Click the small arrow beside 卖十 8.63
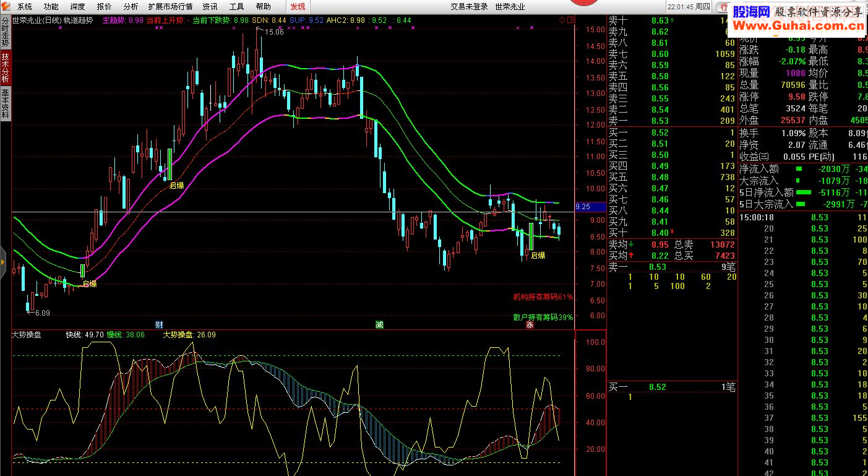The image size is (868, 476). [672, 20]
